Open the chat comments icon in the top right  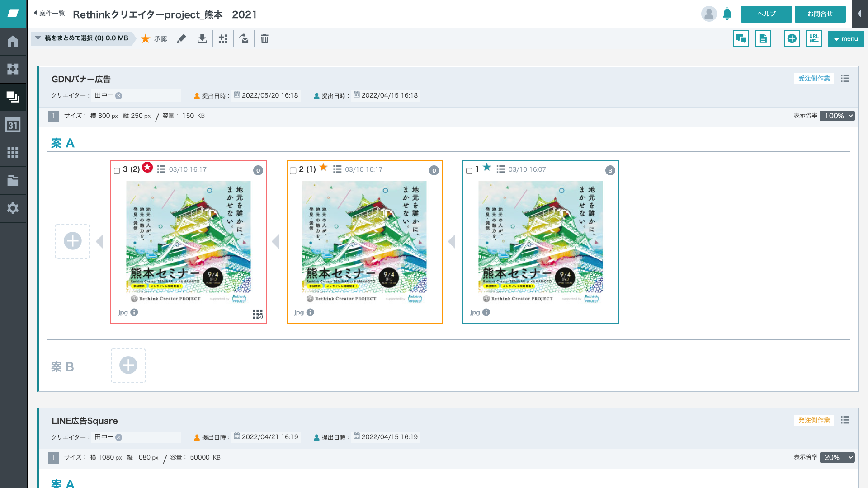pyautogui.click(x=741, y=38)
